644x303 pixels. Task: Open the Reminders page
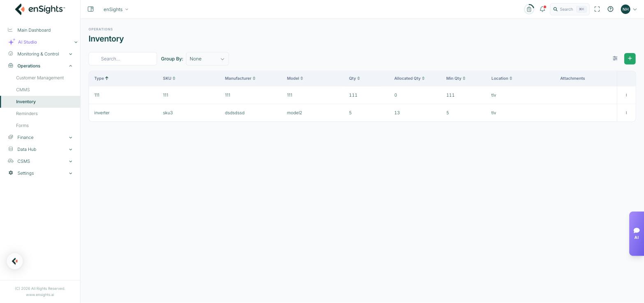(x=27, y=113)
